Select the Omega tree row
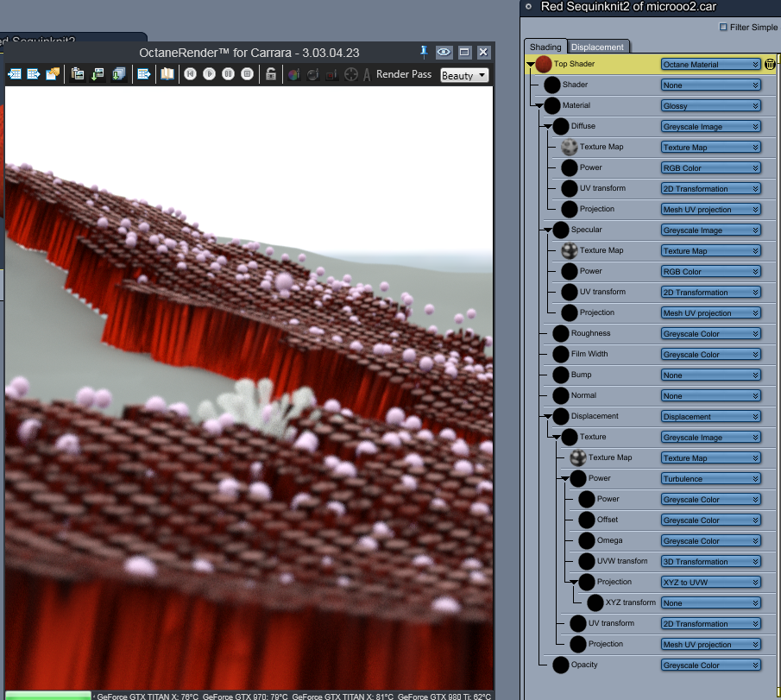The width and height of the screenshot is (781, 700). tap(609, 540)
